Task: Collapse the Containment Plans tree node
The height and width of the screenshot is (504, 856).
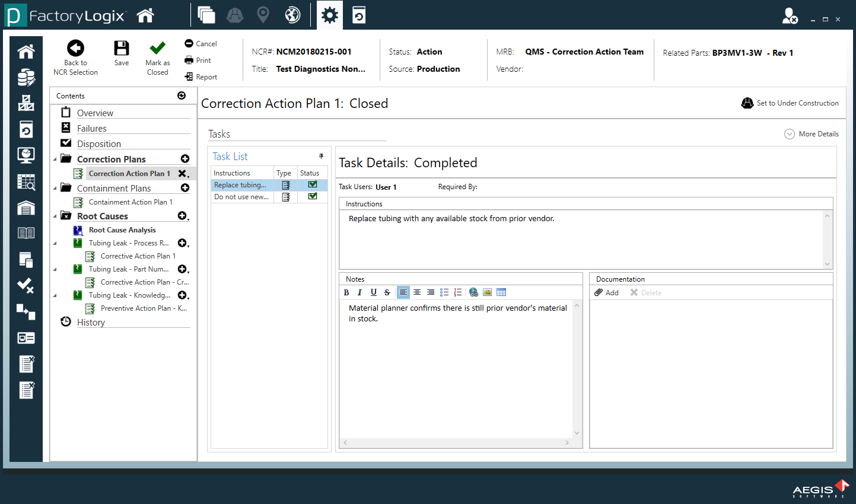Action: [55, 189]
